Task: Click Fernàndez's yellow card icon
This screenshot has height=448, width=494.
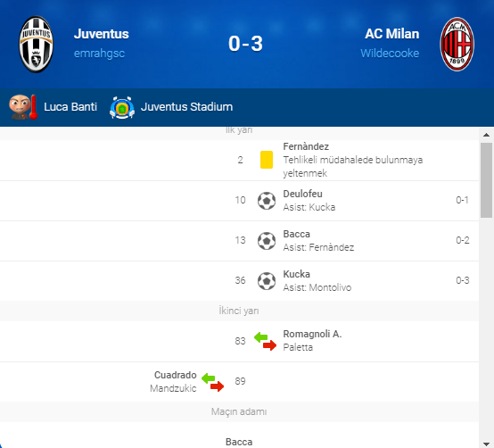Action: (x=267, y=160)
